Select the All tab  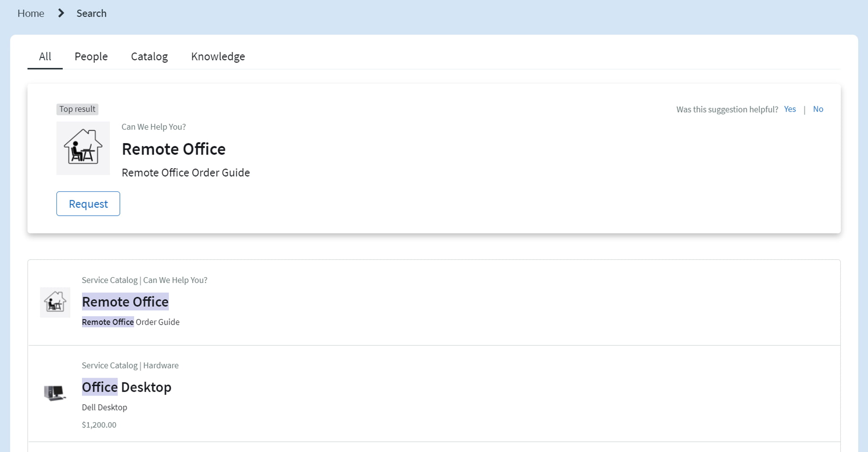tap(45, 56)
